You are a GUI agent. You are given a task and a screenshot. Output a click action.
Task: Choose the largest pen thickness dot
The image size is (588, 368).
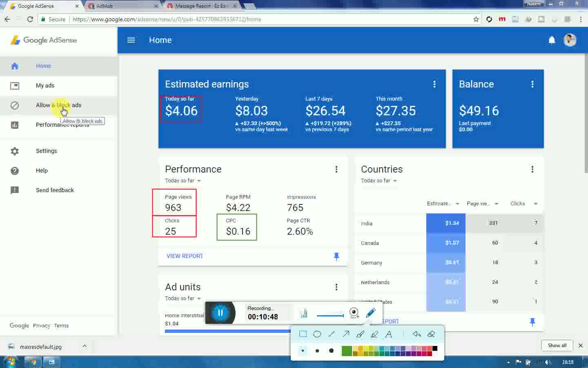point(331,350)
